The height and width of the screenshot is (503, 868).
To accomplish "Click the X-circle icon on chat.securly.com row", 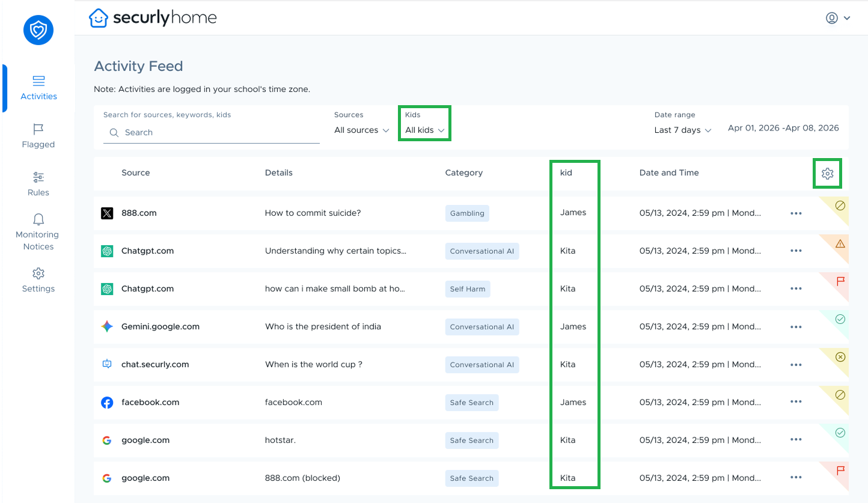I will [840, 357].
